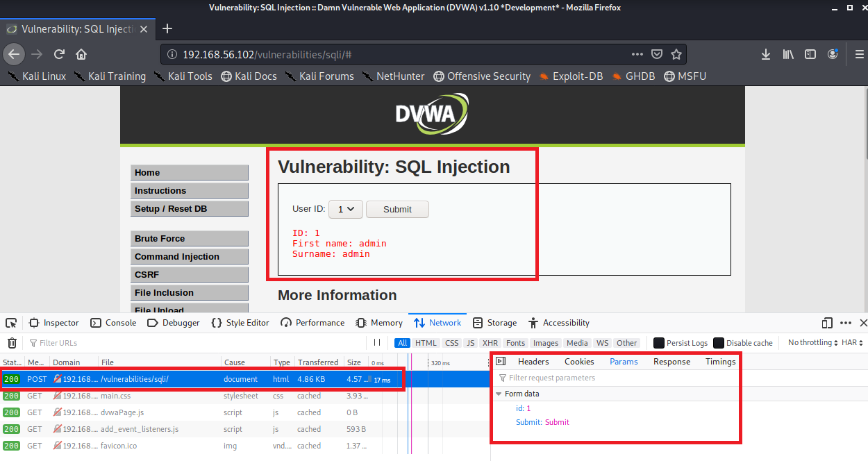Go to Firefox home page icon

click(81, 54)
